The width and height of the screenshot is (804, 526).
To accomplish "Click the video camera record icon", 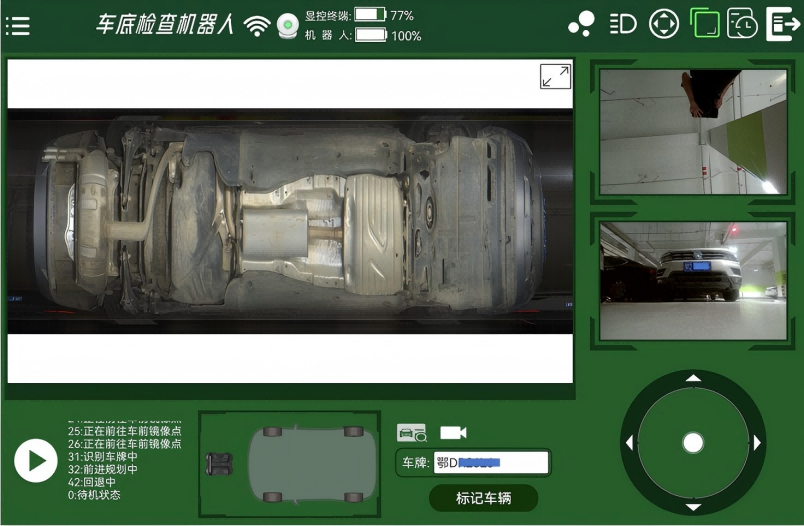I will pyautogui.click(x=453, y=433).
